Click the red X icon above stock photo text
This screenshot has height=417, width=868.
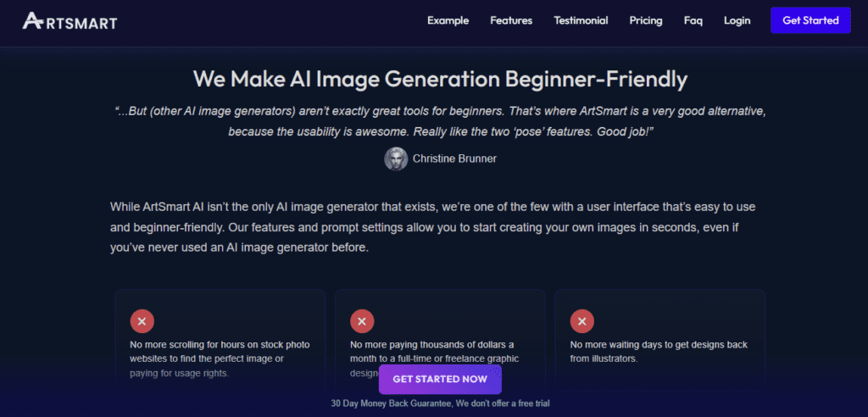click(142, 321)
